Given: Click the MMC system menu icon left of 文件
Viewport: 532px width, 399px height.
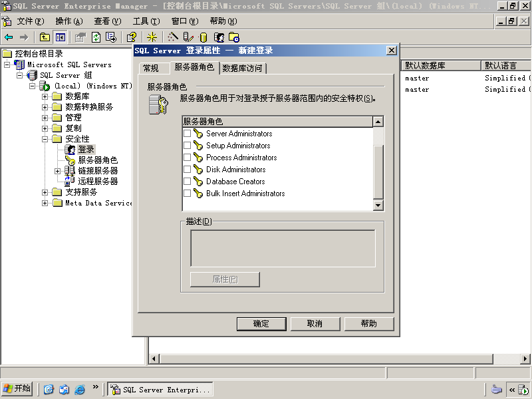Looking at the screenshot, I should pos(7,21).
